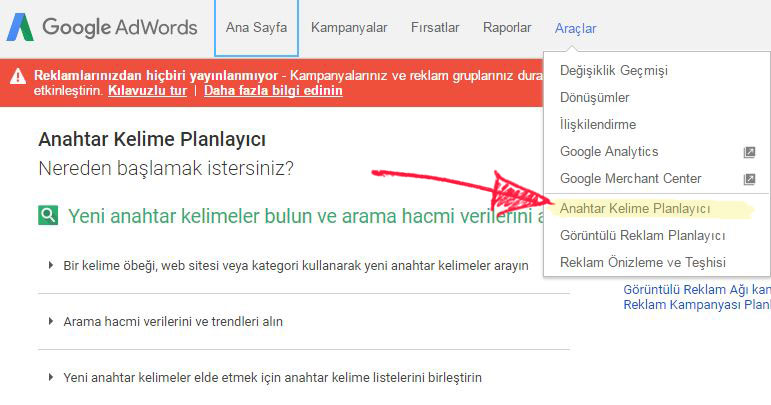Click external link icon beside Google Merchant Center

pyautogui.click(x=749, y=179)
